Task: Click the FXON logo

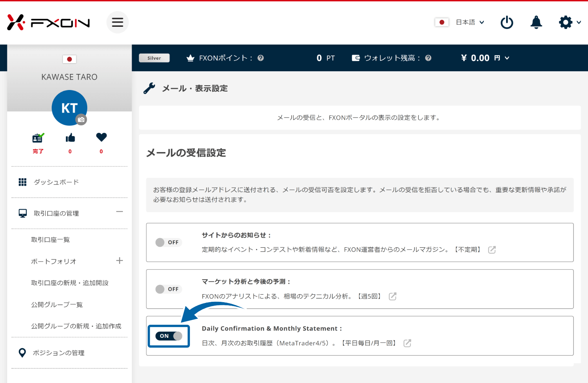Action: pos(49,22)
